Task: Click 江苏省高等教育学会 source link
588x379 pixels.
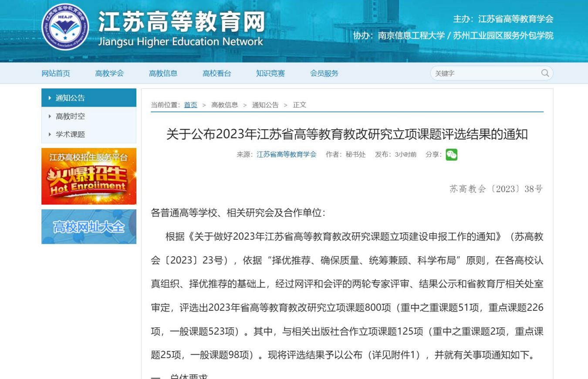Action: (286, 154)
